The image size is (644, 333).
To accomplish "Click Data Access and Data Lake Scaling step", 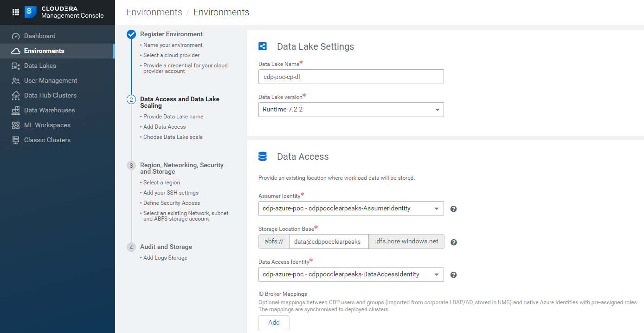I will tap(180, 103).
